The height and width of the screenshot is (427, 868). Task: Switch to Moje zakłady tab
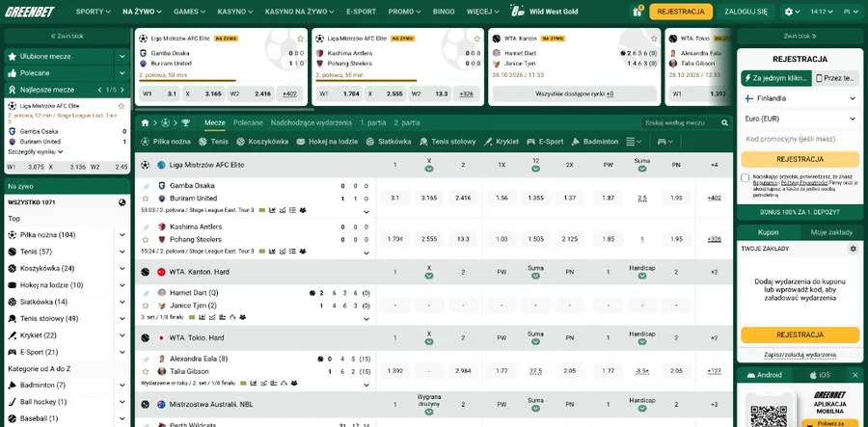[x=831, y=233]
